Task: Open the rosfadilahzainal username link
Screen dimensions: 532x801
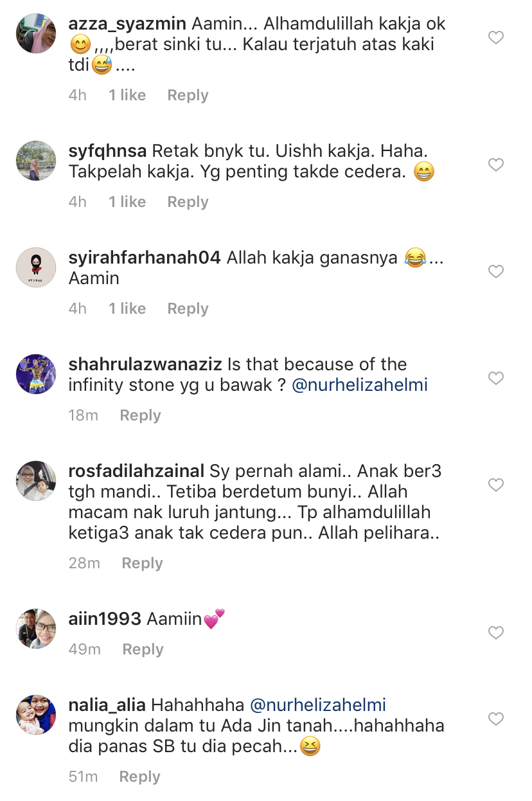Action: 136,471
